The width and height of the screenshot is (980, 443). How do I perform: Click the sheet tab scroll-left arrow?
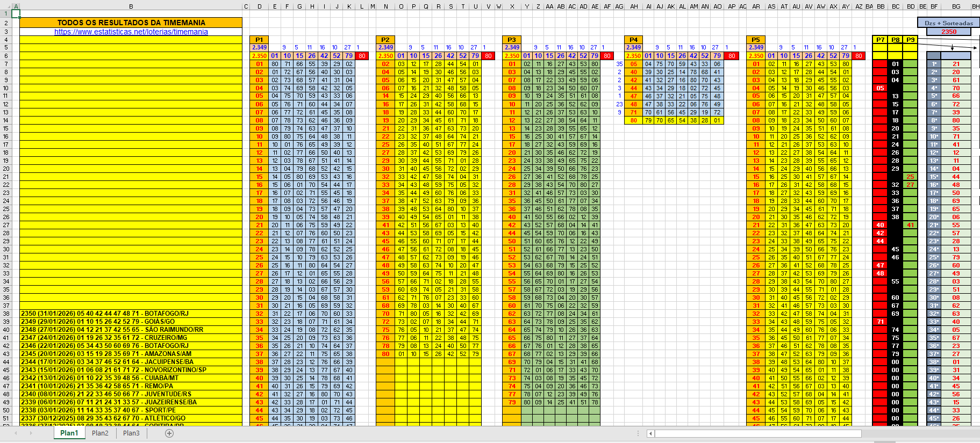point(16,433)
